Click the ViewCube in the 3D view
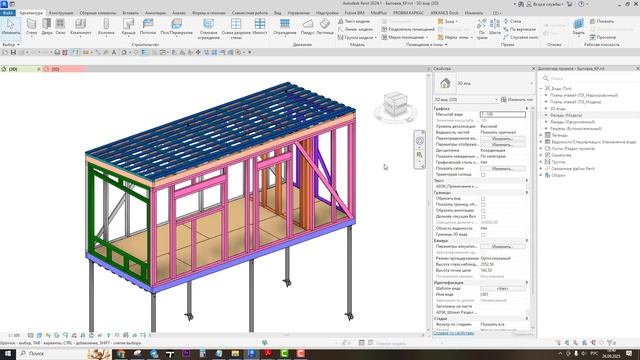 coord(395,105)
